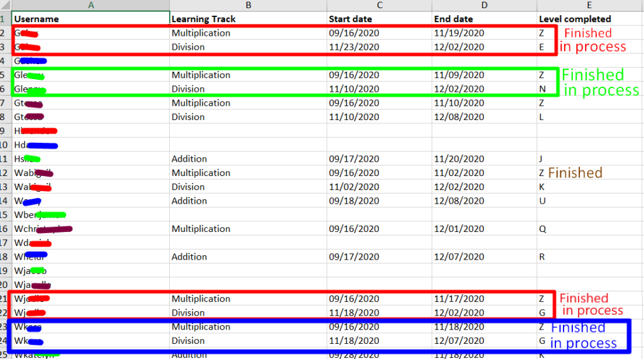Select end date 11/20/2020 cell

pos(484,158)
